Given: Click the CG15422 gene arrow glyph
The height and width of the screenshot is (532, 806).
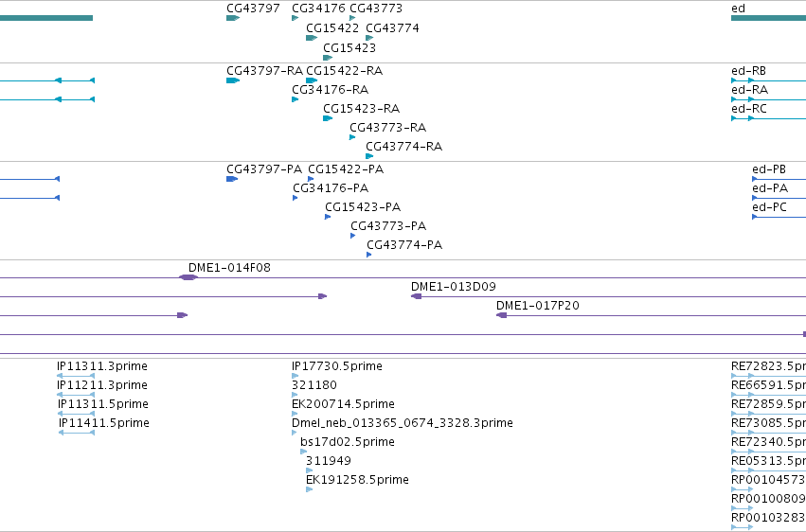Looking at the screenshot, I should point(312,38).
